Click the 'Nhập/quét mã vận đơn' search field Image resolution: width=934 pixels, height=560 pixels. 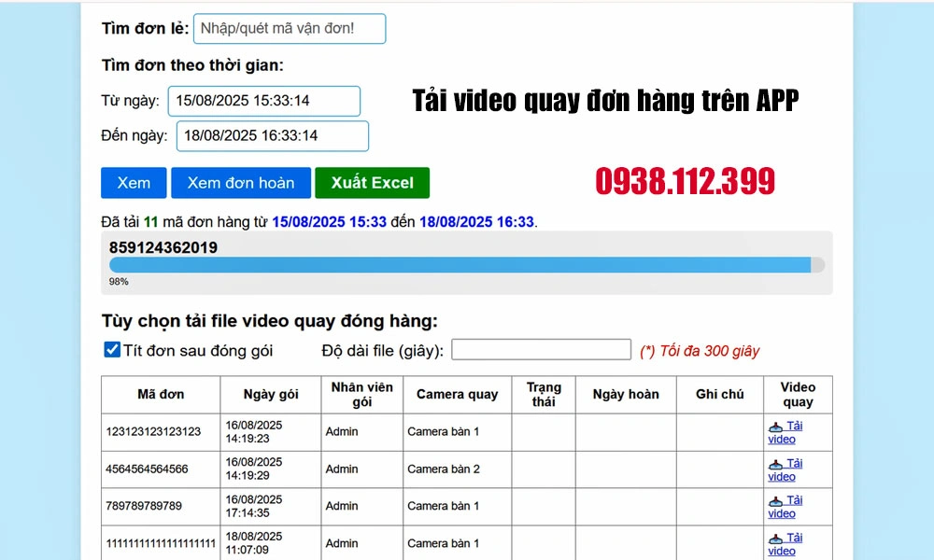290,29
